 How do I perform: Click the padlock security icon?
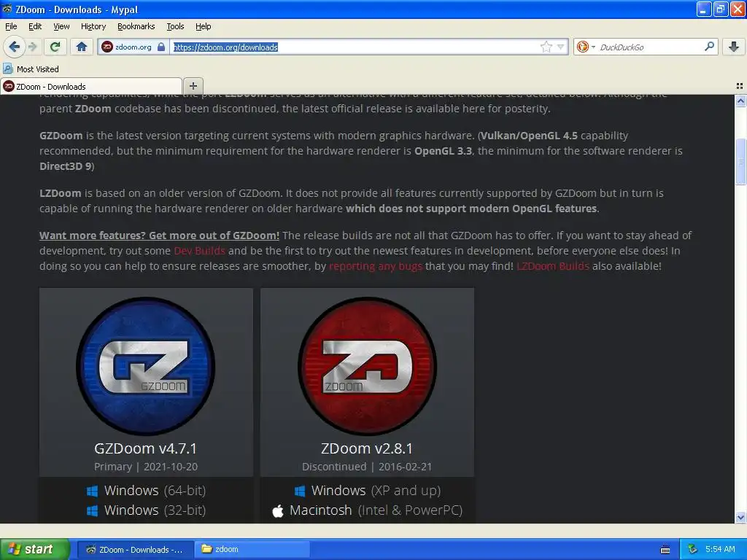(161, 47)
